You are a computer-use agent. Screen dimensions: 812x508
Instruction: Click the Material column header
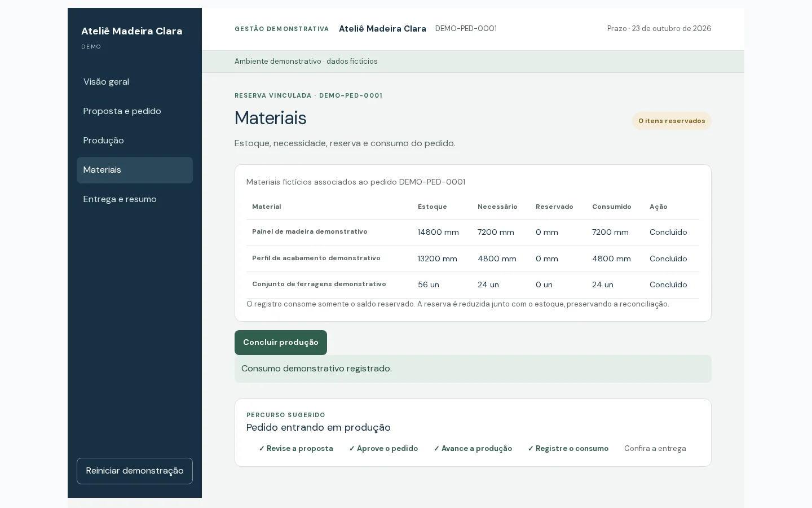pos(267,207)
